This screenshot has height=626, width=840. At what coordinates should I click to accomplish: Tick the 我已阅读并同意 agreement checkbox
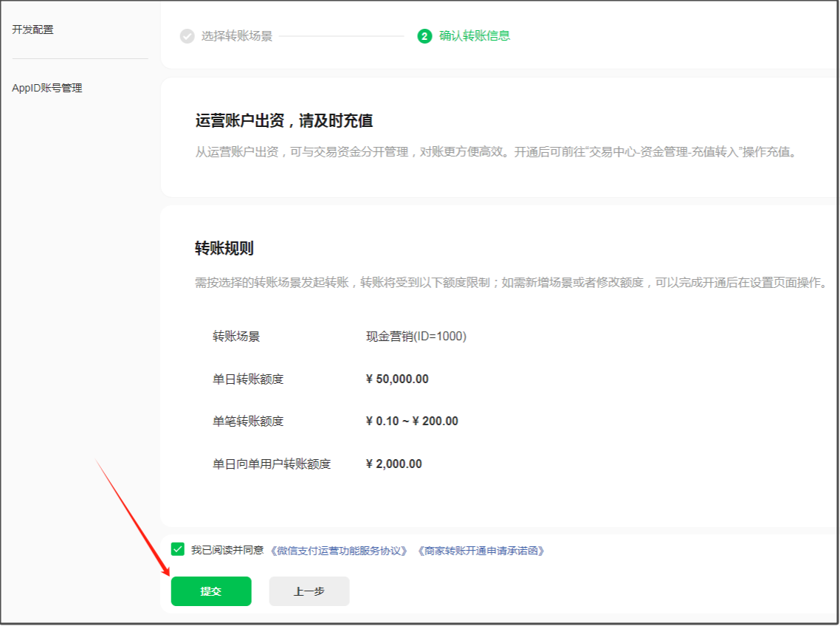click(x=178, y=549)
